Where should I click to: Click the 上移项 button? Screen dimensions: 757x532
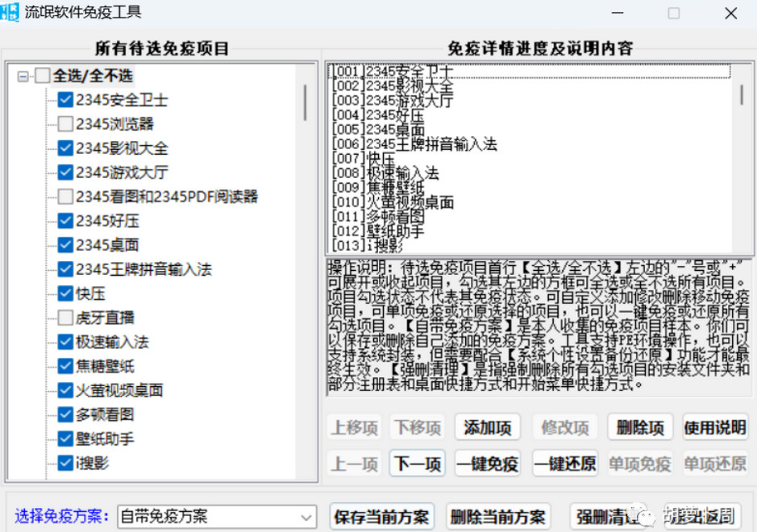point(355,427)
